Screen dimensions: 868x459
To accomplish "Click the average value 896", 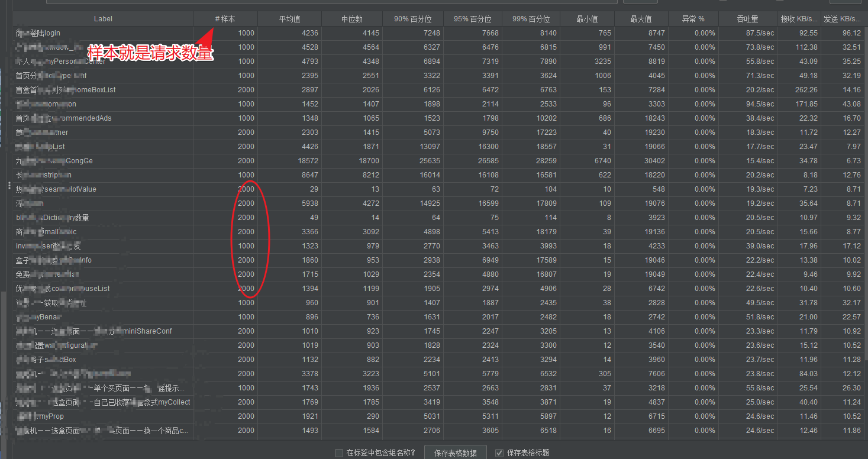I will point(312,317).
